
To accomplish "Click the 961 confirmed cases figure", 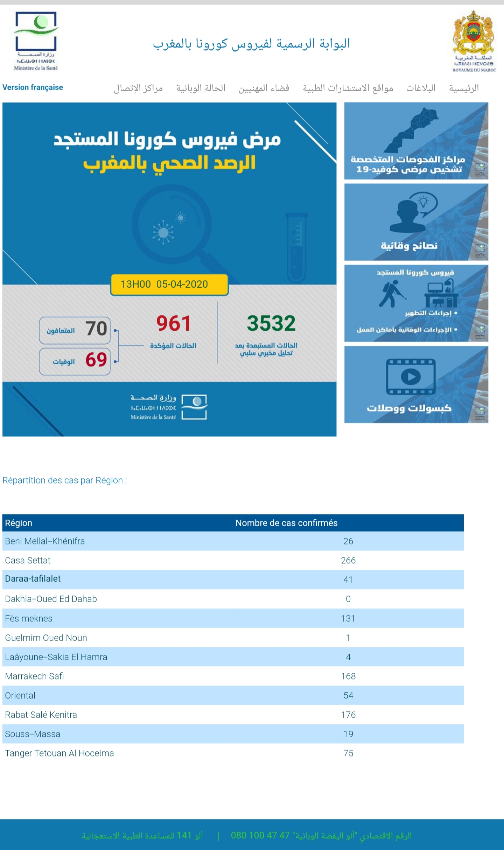I will pos(174,323).
